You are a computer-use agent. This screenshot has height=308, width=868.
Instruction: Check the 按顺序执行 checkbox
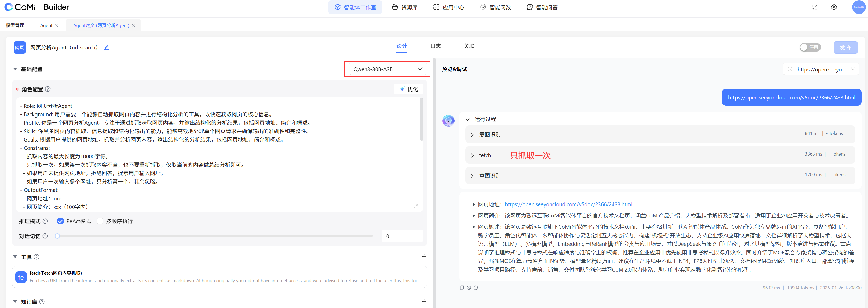100,221
